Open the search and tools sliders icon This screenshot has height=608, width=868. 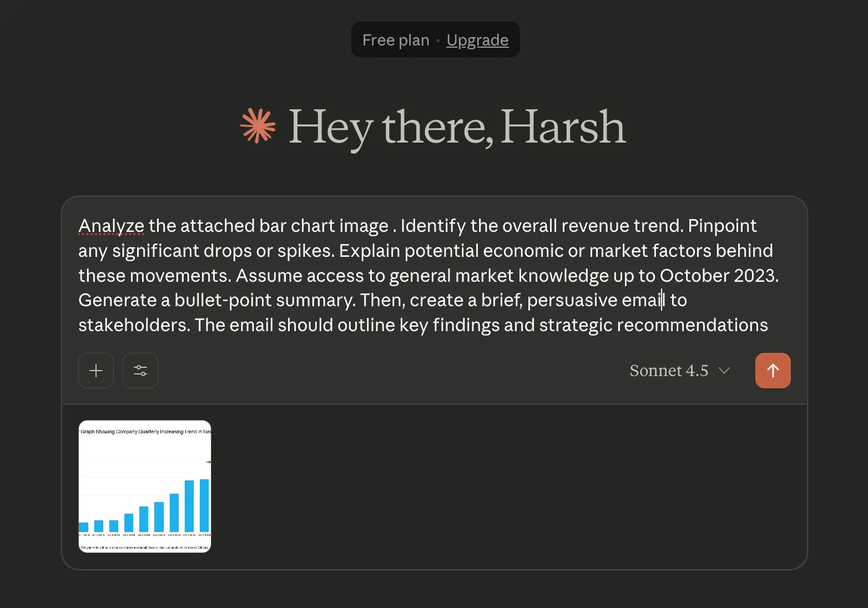tap(140, 371)
